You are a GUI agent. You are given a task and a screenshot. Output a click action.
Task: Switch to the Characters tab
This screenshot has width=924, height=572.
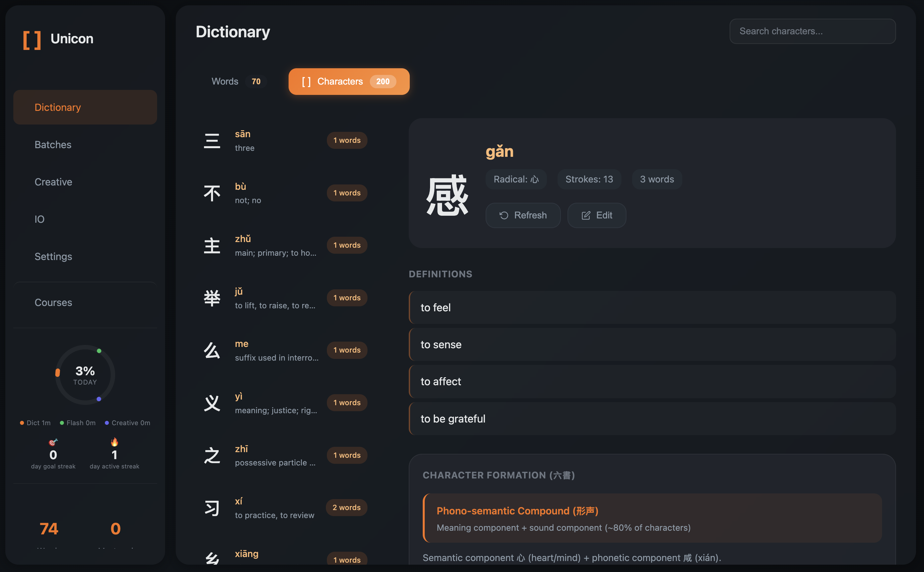[348, 81]
